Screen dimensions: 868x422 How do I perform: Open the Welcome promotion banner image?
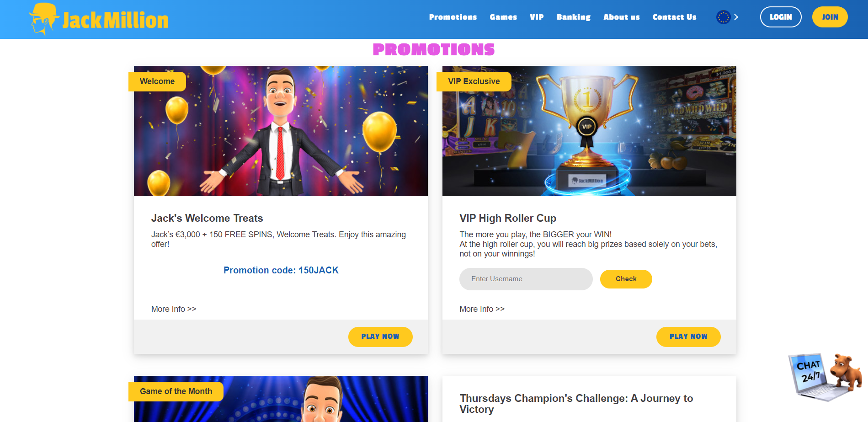[x=281, y=131]
